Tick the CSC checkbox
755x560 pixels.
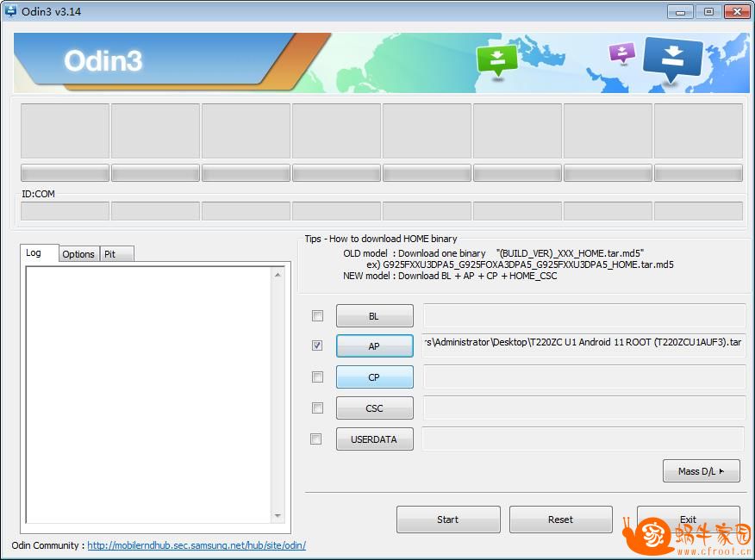(317, 408)
